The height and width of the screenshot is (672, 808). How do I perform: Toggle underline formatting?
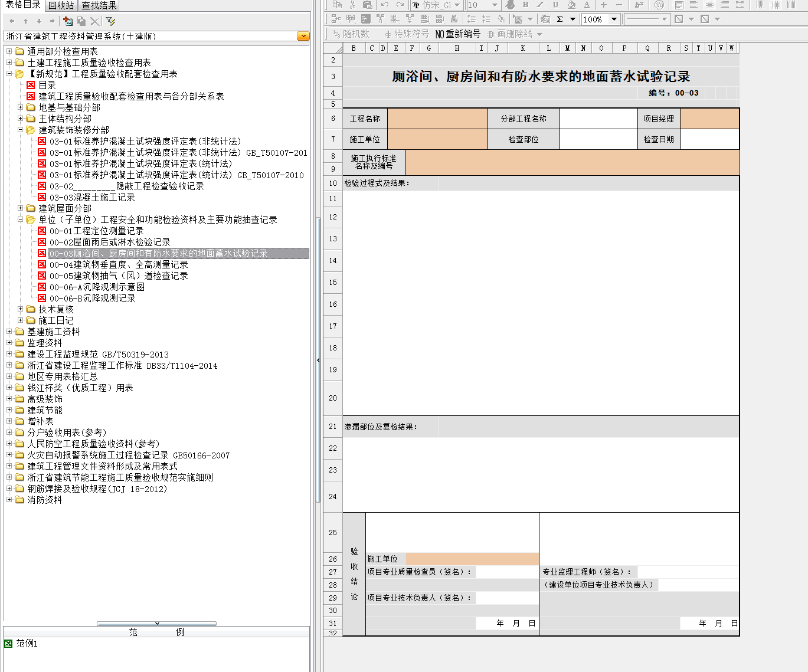pyautogui.click(x=555, y=4)
